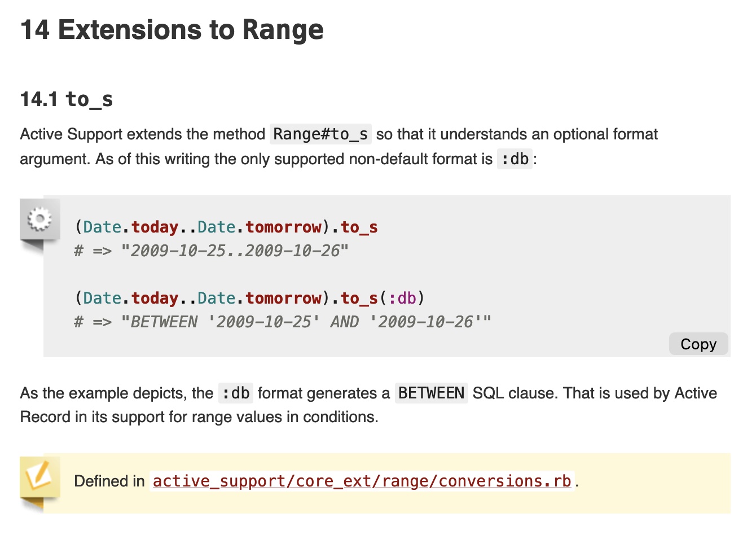756x535 pixels.
Task: Click the "14 Extensions to Range" heading
Action: click(172, 29)
